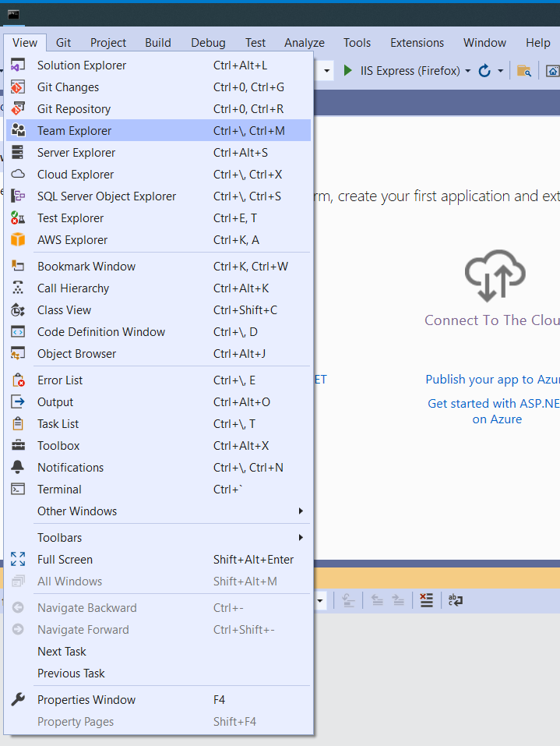
Task: Click the Properties Window wrench icon
Action: [x=18, y=699]
